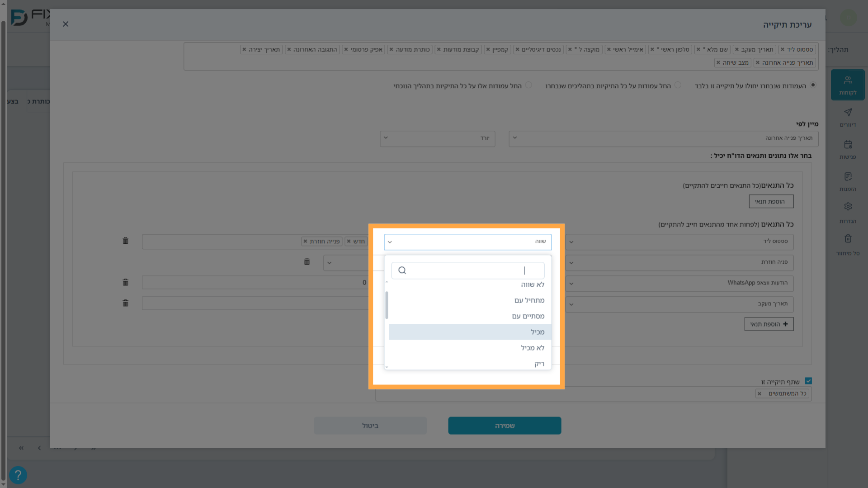Open the help question mark bubble
Viewport: 868px width, 488px height.
click(x=18, y=475)
